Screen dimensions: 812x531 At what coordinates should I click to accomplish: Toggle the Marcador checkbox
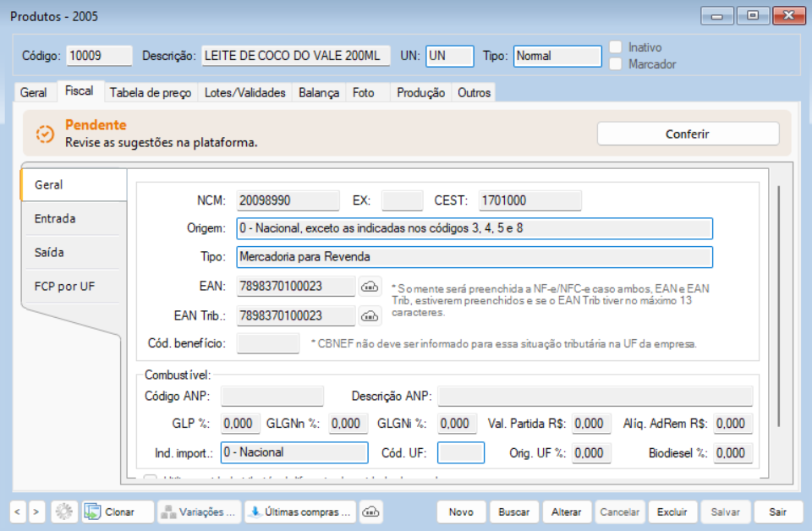point(616,64)
